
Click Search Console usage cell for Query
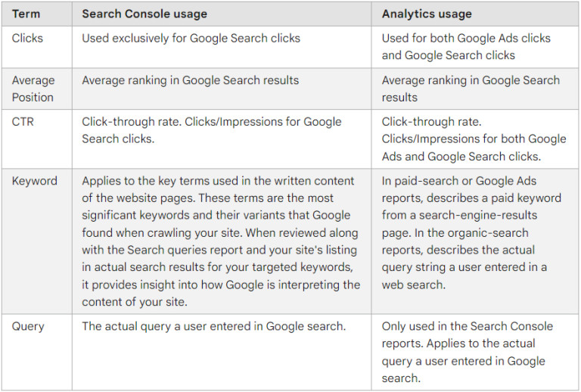tap(213, 326)
